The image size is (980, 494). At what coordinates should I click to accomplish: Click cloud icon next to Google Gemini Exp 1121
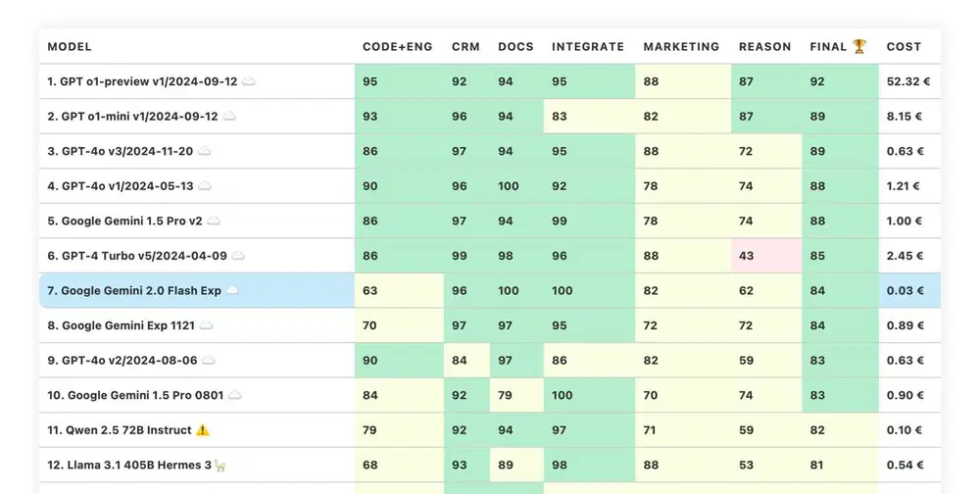pos(206,325)
